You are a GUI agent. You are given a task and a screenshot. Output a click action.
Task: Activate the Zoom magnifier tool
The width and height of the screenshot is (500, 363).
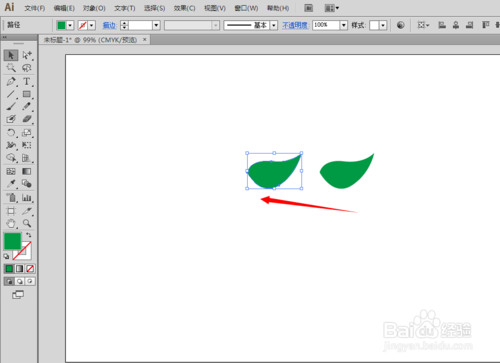point(27,223)
